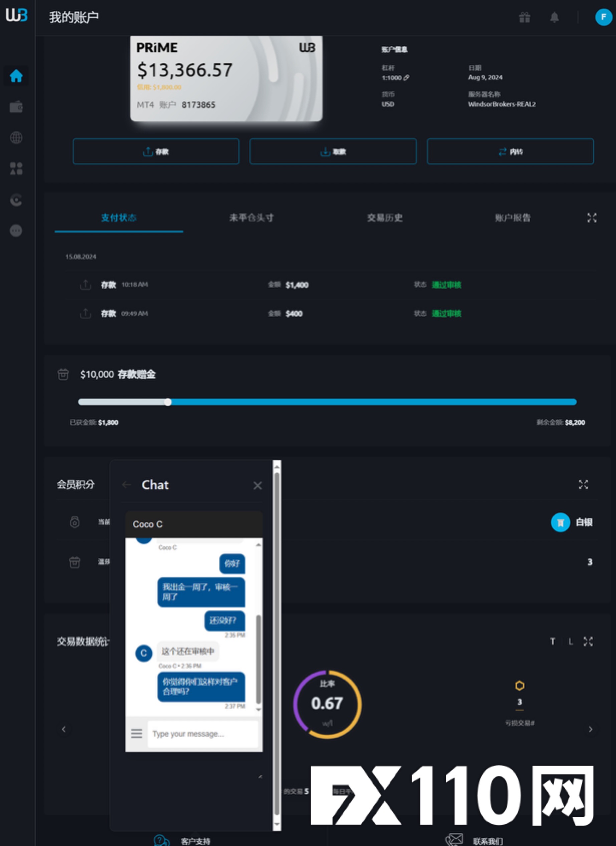
Task: Open the chat bubble sidebar icon
Action: pyautogui.click(x=16, y=231)
